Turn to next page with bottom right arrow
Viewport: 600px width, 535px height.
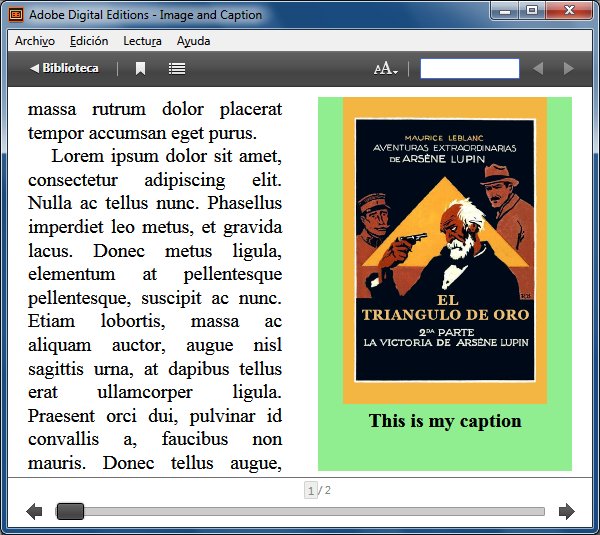(x=567, y=511)
